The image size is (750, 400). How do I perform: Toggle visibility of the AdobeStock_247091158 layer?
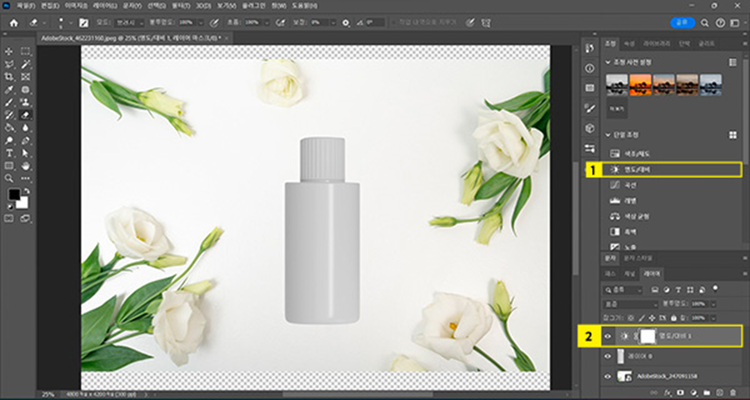(608, 376)
